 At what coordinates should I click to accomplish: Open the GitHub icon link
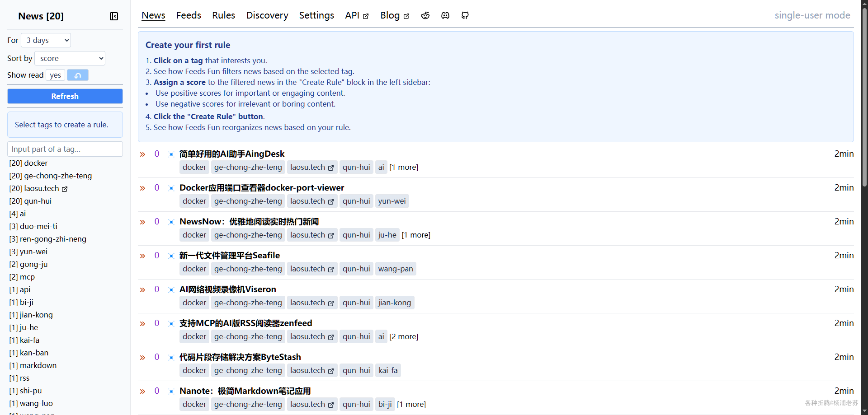tap(465, 15)
